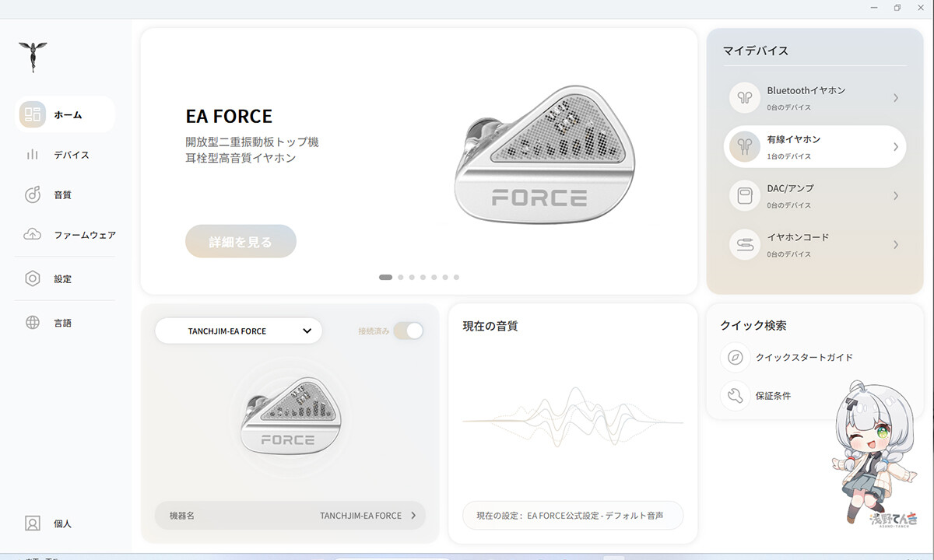Close the application window

pyautogui.click(x=919, y=8)
